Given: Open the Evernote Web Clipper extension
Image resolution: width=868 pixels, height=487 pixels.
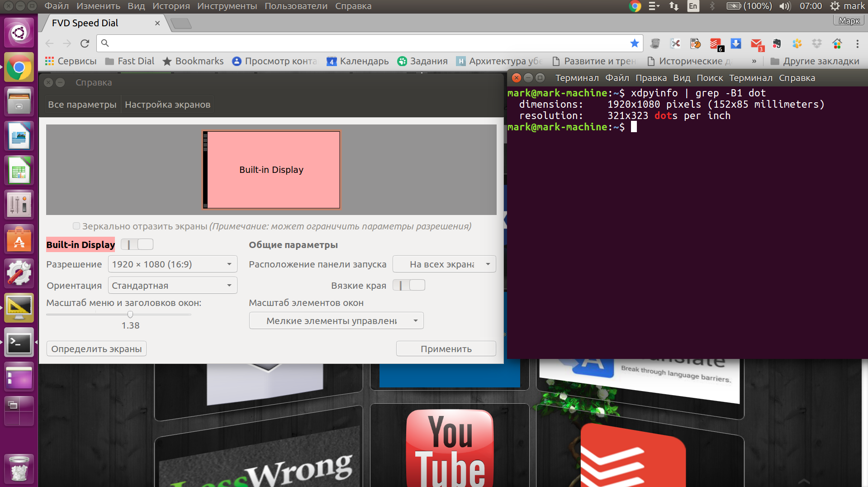Looking at the screenshot, I should [x=777, y=43].
